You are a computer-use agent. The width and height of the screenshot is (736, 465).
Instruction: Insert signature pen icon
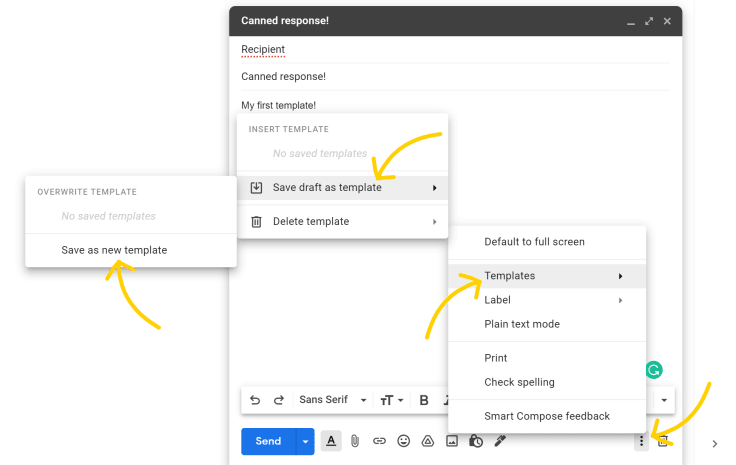pos(500,441)
